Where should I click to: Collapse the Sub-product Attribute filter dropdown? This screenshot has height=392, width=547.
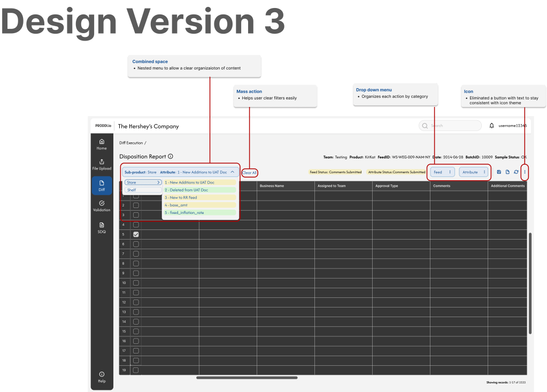tap(233, 172)
